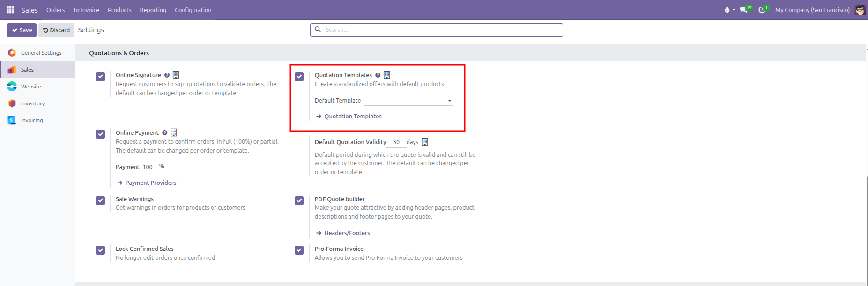Open the activities clock icon
This screenshot has width=868, height=286.
pyautogui.click(x=762, y=10)
